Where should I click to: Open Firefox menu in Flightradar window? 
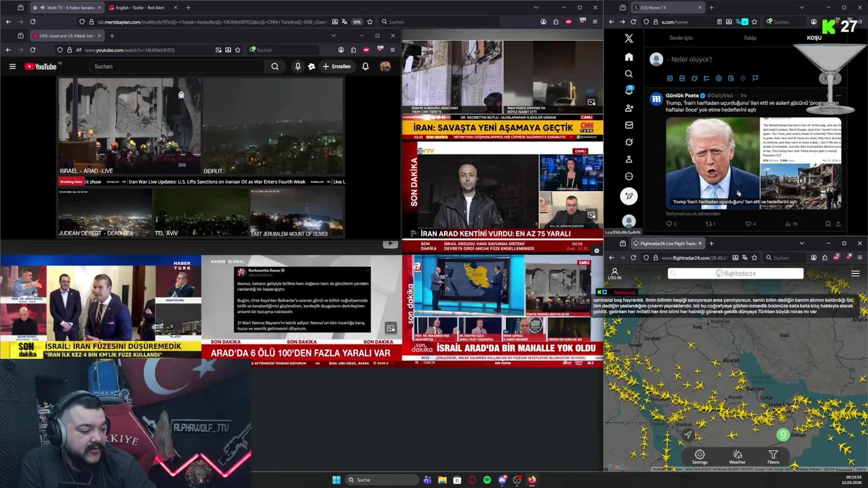click(859, 258)
